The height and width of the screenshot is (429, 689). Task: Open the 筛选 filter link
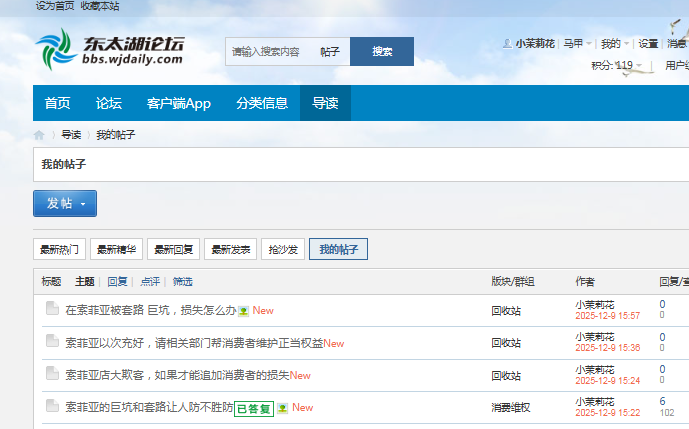[183, 281]
